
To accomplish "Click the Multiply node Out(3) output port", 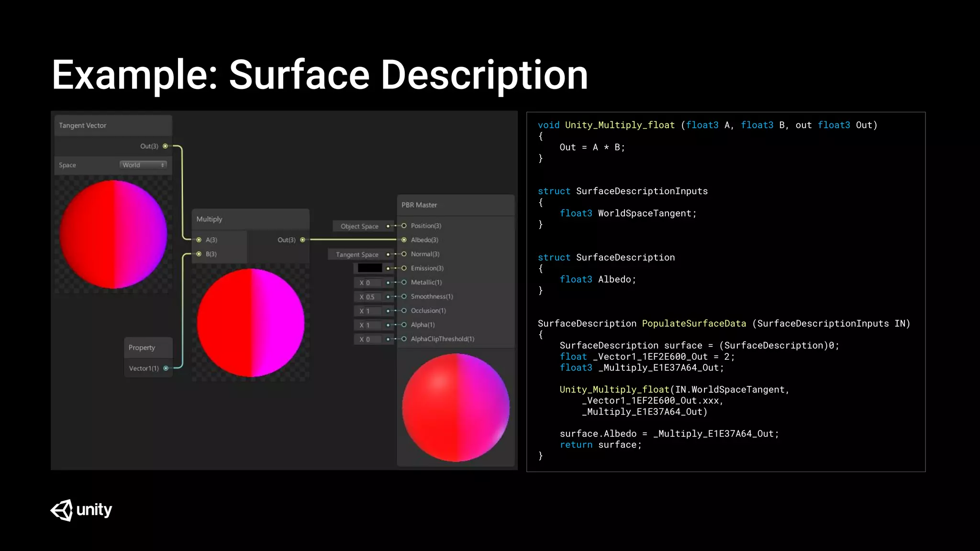I will pyautogui.click(x=302, y=240).
